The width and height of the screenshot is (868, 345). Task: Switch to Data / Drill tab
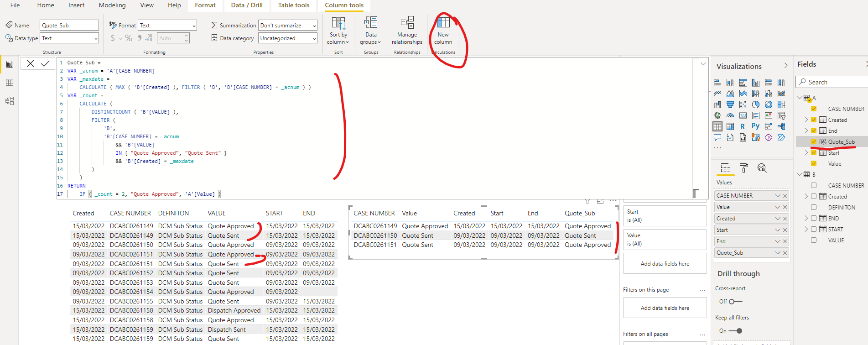click(x=247, y=5)
